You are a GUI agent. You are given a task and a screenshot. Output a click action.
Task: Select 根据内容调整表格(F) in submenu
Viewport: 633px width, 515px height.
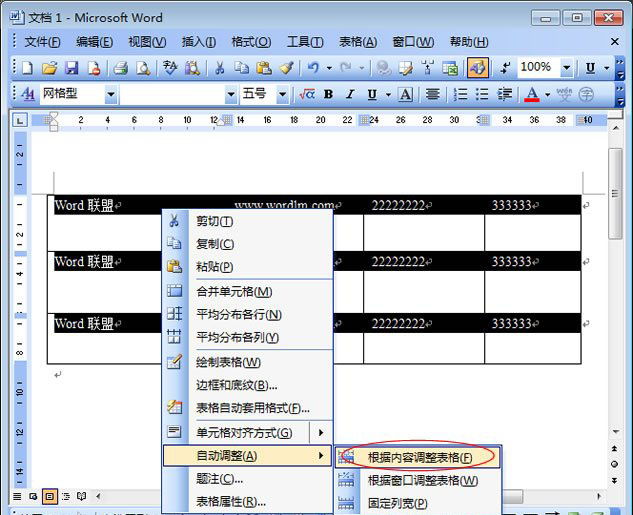tap(418, 457)
